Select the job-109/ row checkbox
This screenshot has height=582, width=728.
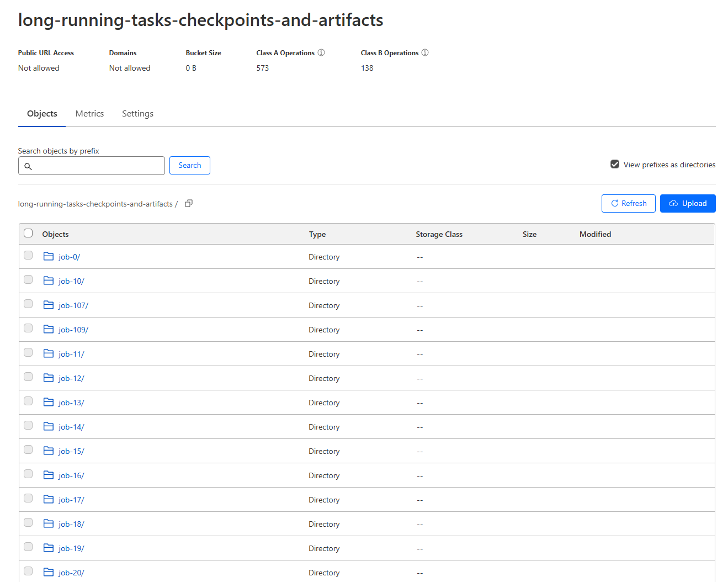(x=28, y=328)
